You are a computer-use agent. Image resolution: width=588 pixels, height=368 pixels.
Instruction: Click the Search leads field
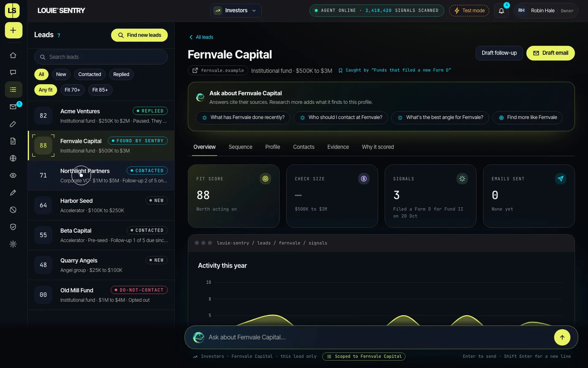tap(101, 57)
